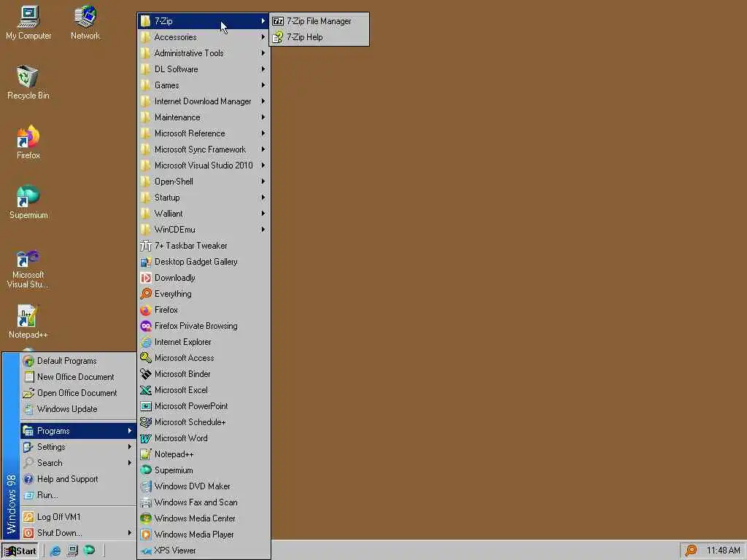Image resolution: width=747 pixels, height=560 pixels.
Task: Launch the Firefox desktop shortcut
Action: 28,142
